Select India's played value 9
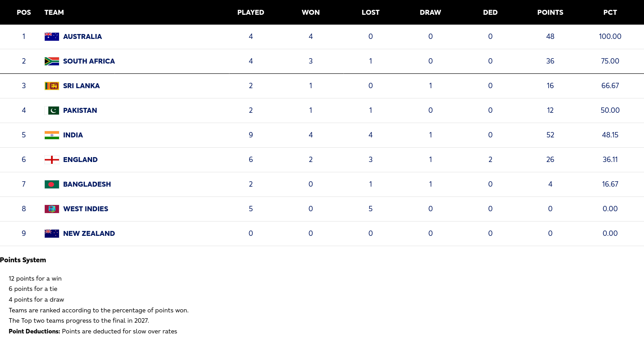The image size is (644, 337). 251,135
